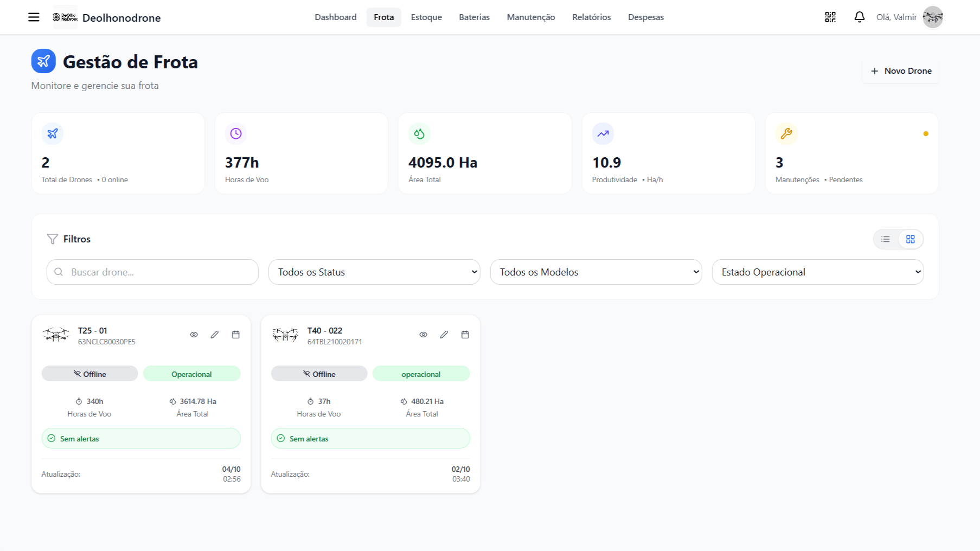
Task: Switch to grid view layout
Action: 910,239
